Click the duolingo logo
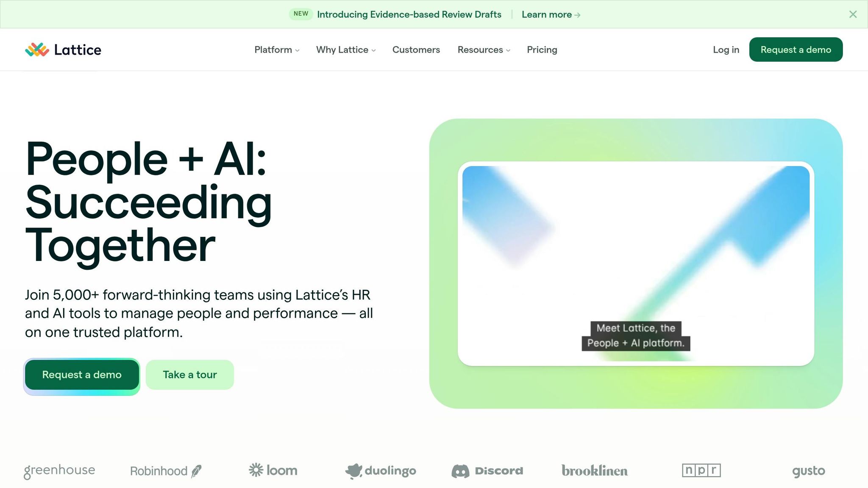The height and width of the screenshot is (488, 868). click(381, 471)
